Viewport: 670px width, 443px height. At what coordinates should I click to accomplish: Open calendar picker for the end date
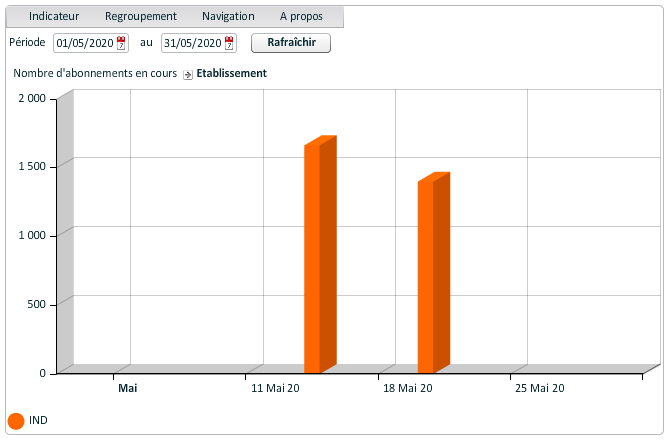pyautogui.click(x=229, y=43)
